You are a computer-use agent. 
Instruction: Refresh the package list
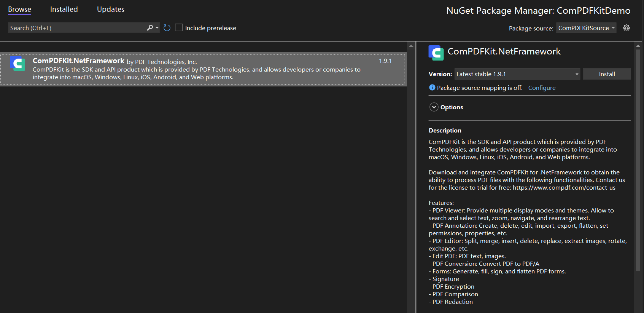point(167,28)
